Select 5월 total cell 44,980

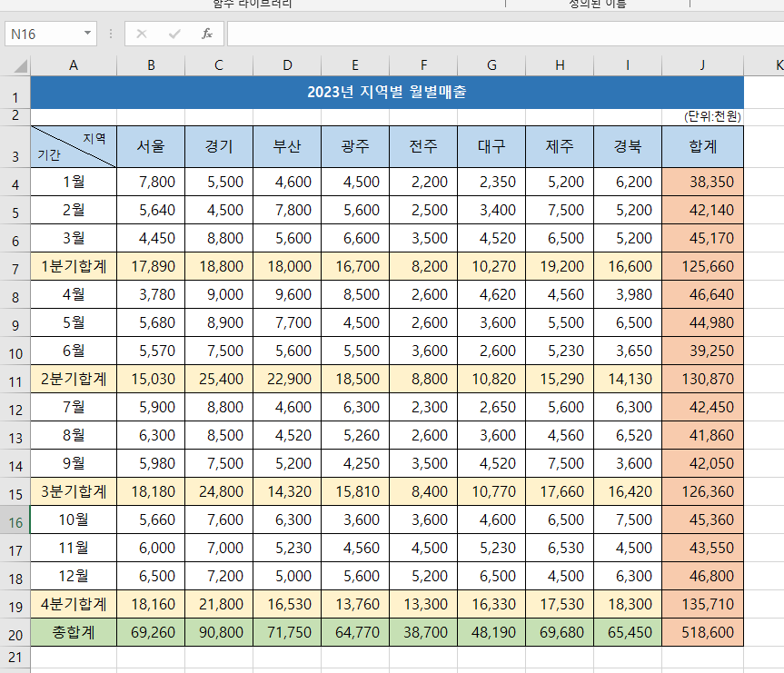702,322
